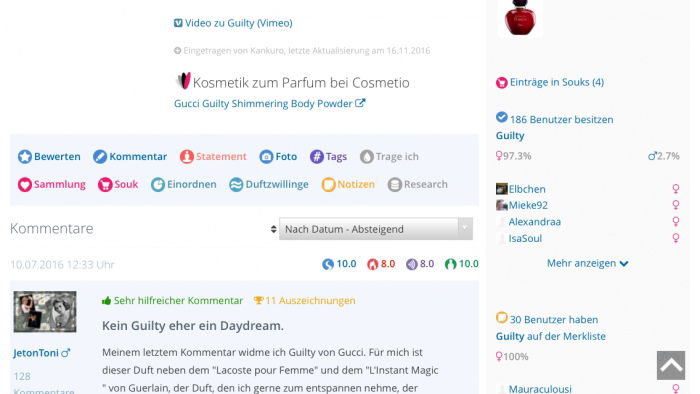Image resolution: width=700 pixels, height=394 pixels.
Task: Open Gucci Guilty Shimmering Body Powder link
Action: point(263,104)
